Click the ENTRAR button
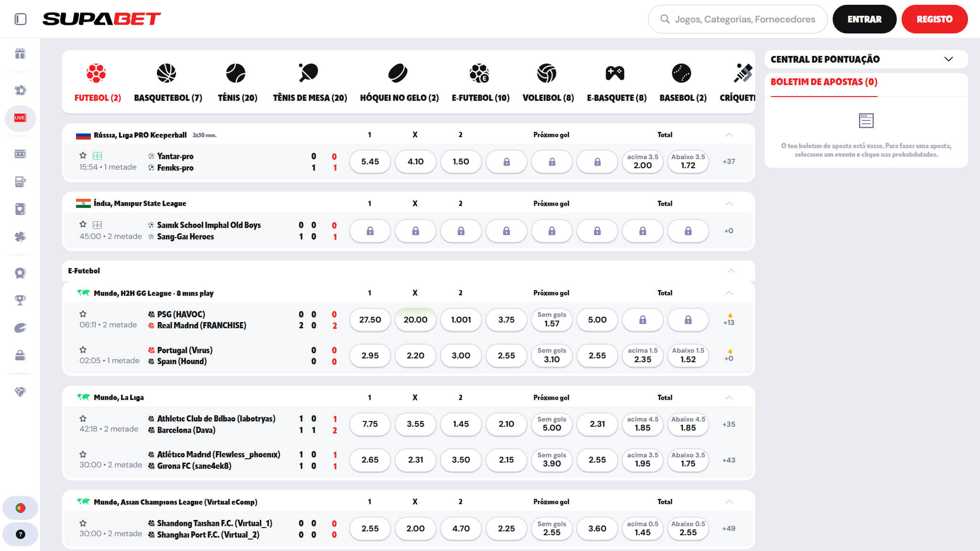Viewport: 980px width, 551px height. (864, 19)
